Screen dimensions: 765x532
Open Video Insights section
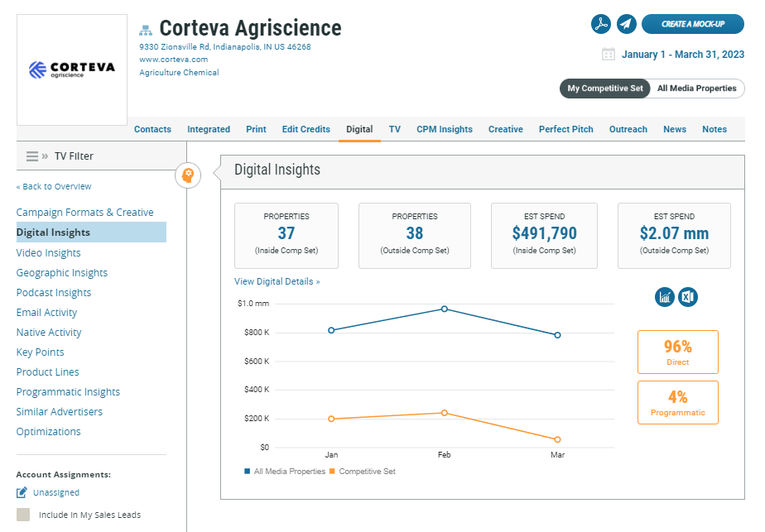[48, 252]
